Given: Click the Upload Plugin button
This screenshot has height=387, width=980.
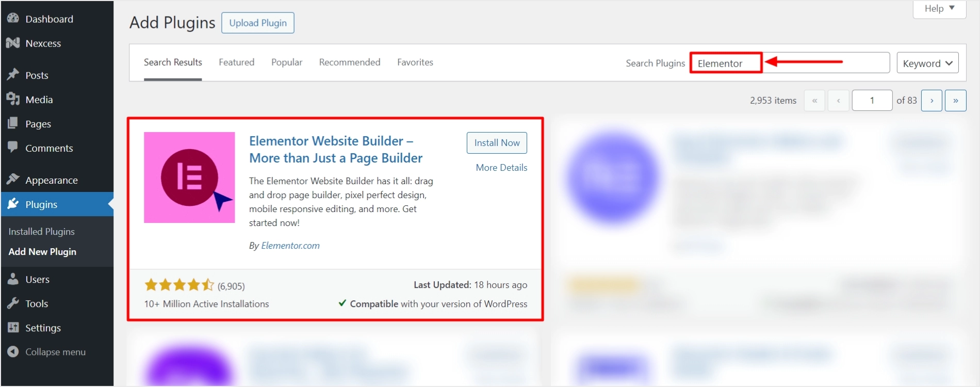Looking at the screenshot, I should click(x=258, y=23).
